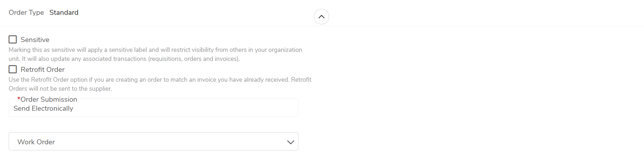Click the Work Order dropdown arrow
The width and height of the screenshot is (644, 164).
[290, 142]
